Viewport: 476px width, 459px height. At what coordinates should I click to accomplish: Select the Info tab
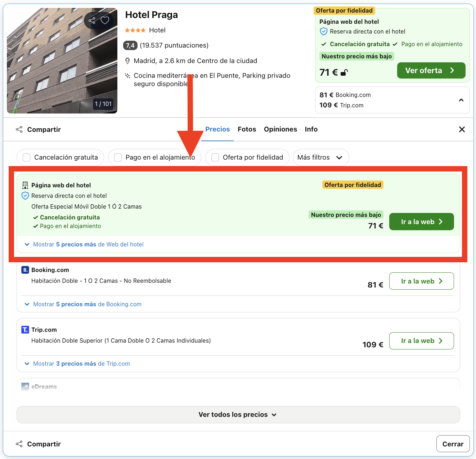(311, 129)
